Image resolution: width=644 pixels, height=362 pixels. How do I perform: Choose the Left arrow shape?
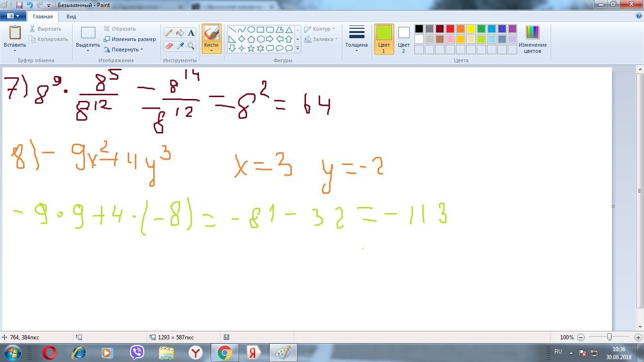280,39
